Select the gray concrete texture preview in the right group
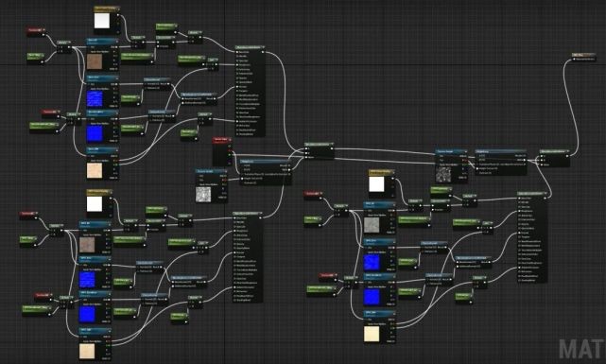The image size is (606, 364). tap(372, 225)
